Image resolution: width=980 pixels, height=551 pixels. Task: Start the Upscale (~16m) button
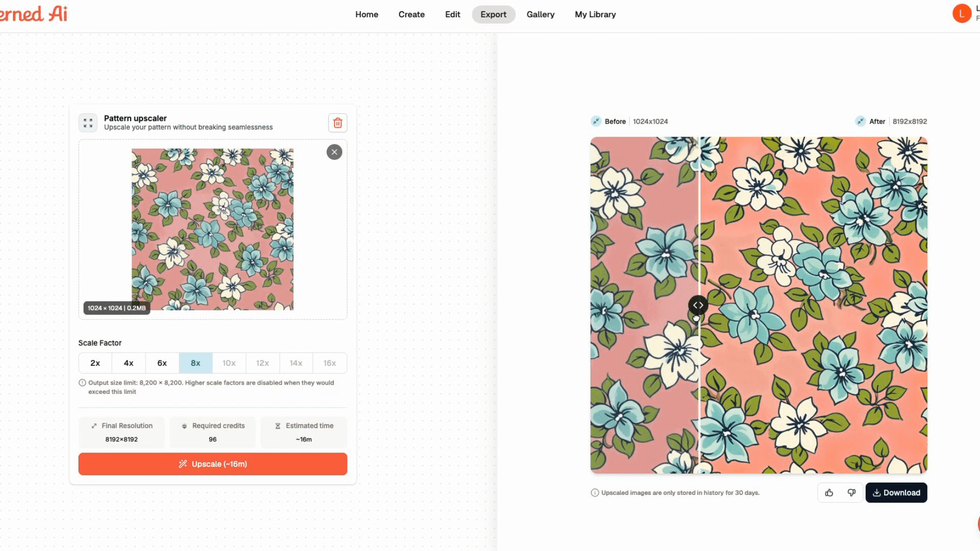coord(213,464)
